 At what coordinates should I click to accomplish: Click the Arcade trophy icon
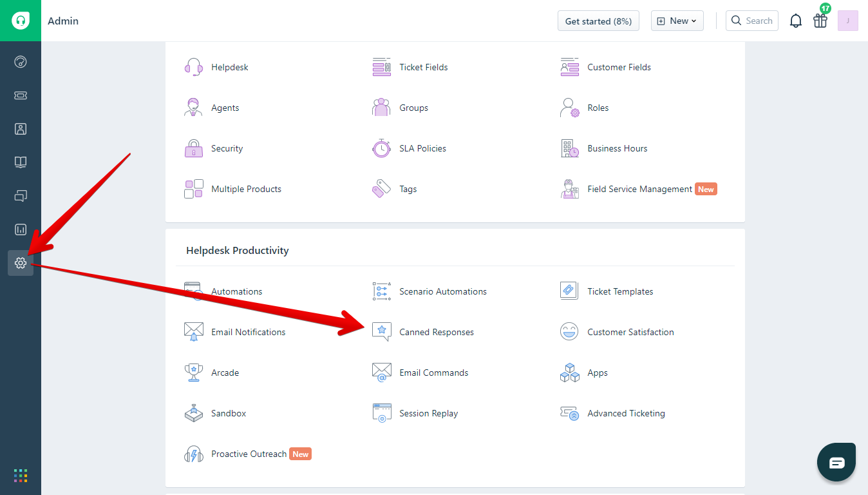(194, 373)
